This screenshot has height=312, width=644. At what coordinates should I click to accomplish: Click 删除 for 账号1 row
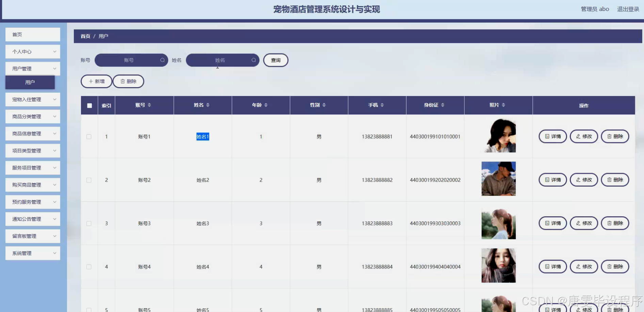click(x=615, y=136)
